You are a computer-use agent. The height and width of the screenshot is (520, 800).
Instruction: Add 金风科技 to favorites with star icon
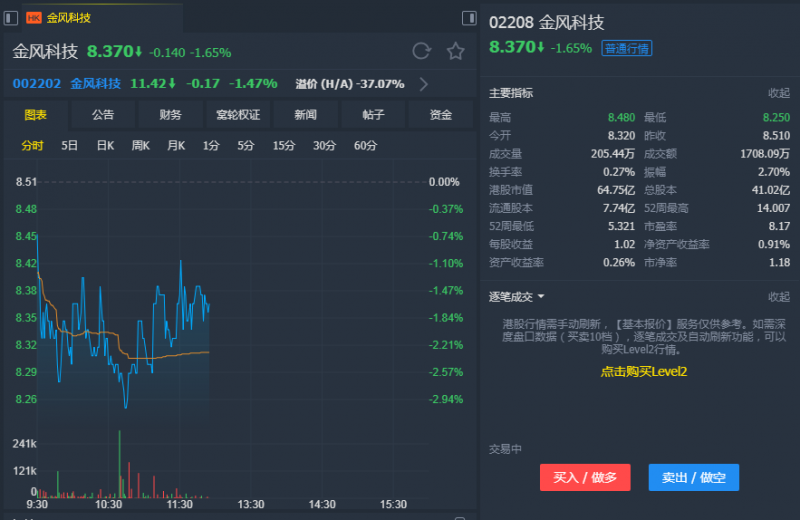pos(456,51)
